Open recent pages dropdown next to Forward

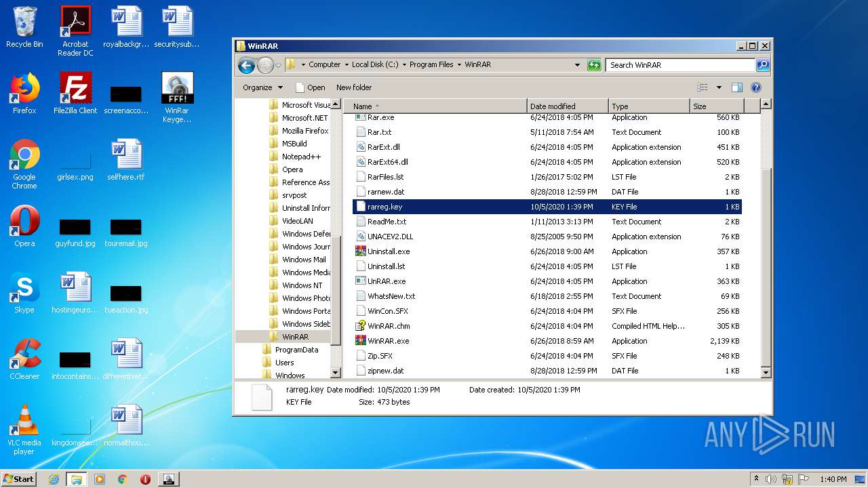point(278,65)
